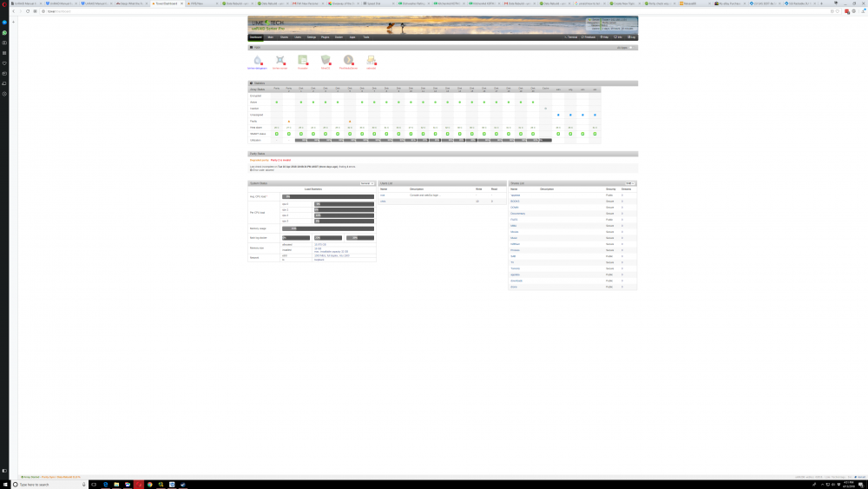This screenshot has width=868, height=489.
Task: Open the Shares tab
Action: [284, 37]
